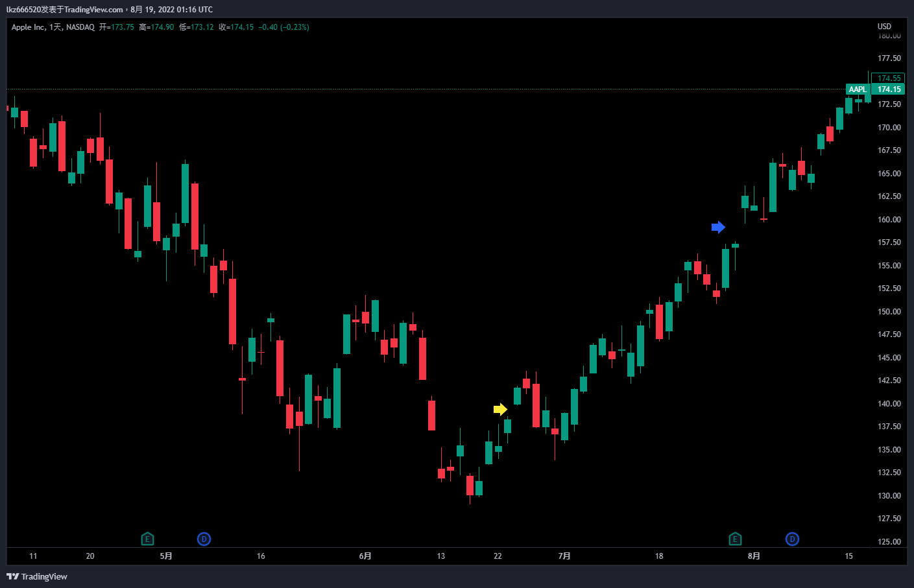Click the earnings E icon near 5月

147,539
